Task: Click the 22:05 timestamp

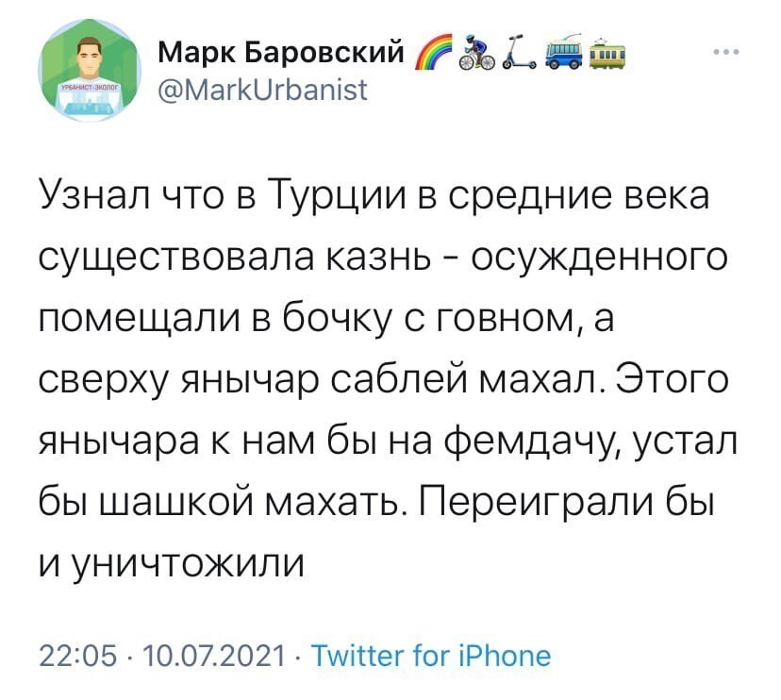Action: 78,657
